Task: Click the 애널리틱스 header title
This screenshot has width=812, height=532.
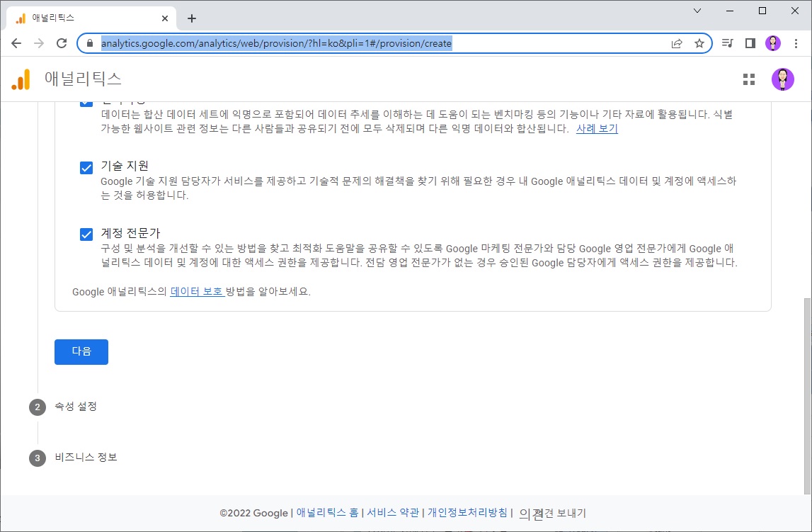Action: [83, 79]
